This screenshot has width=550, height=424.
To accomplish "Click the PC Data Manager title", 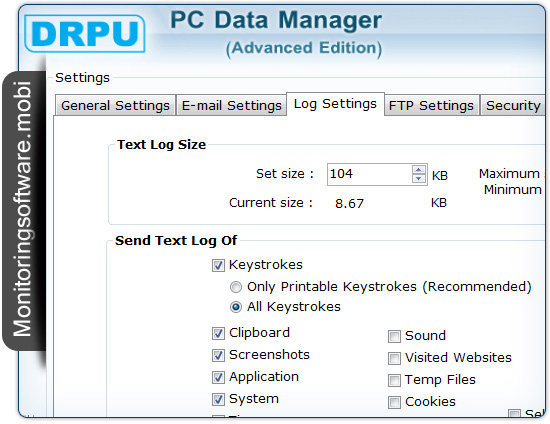I will point(276,20).
